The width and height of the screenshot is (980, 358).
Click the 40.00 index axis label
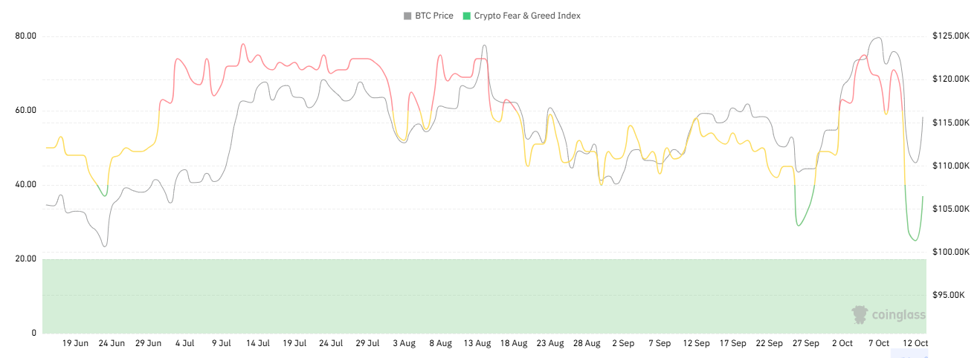(25, 184)
